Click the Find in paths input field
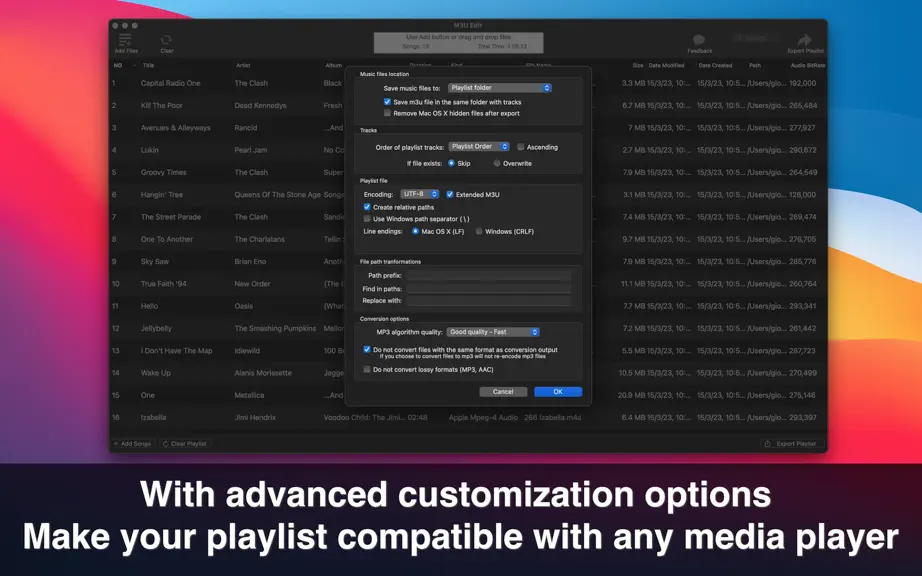 [489, 289]
